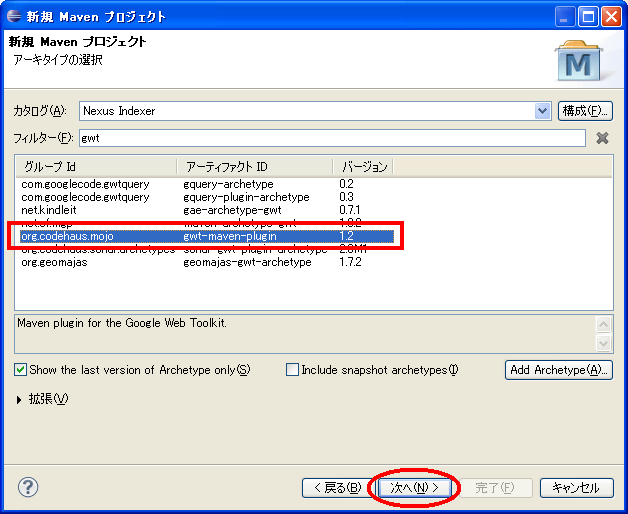The width and height of the screenshot is (628, 514).
Task: Select the geomajas-gwt-archetype row
Action: click(207, 262)
